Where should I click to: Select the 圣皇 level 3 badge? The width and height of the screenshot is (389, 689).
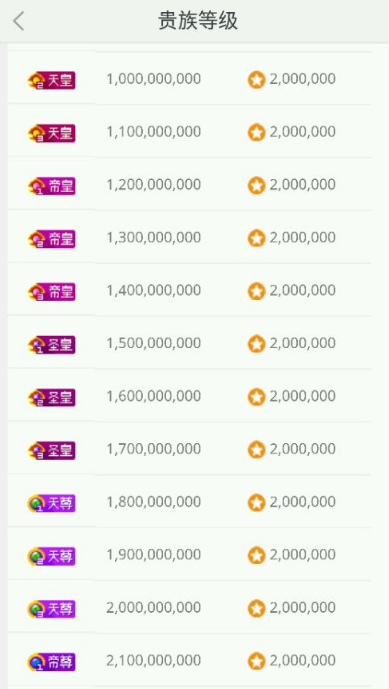(52, 450)
